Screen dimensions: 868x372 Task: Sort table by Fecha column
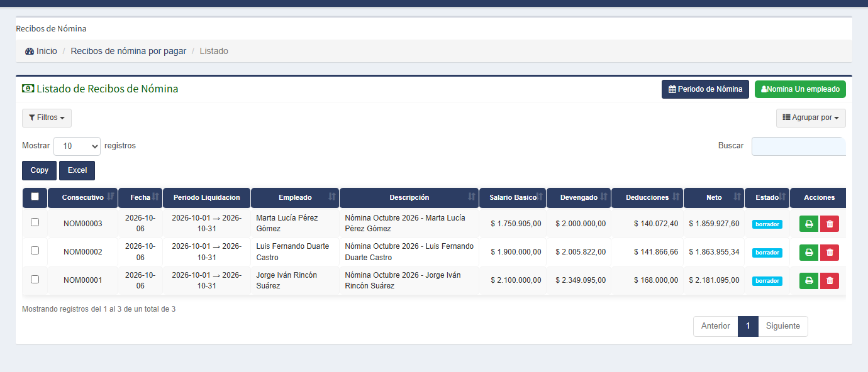tap(140, 197)
